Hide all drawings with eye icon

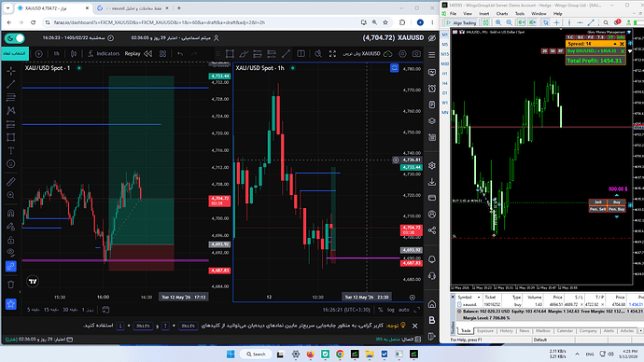[10, 253]
